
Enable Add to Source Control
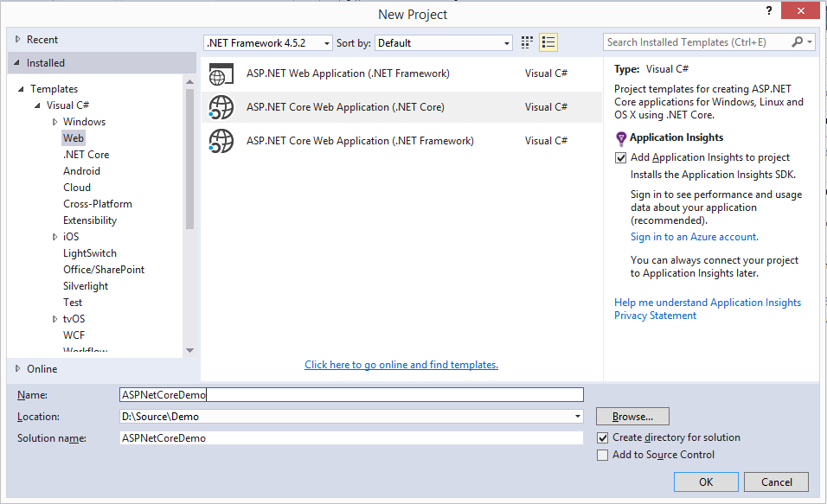[x=603, y=455]
